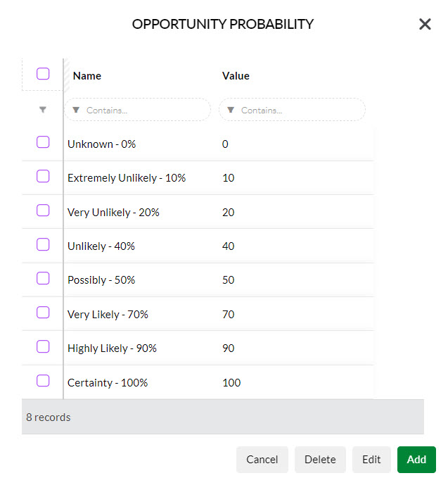448x478 pixels.
Task: Check the Very Likely - 70% row
Action: coord(43,313)
